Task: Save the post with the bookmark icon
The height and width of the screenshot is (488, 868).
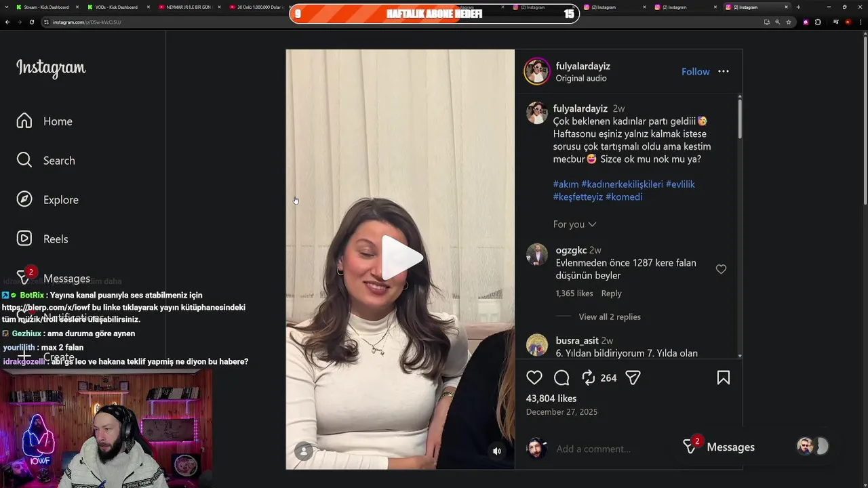Action: point(724,378)
